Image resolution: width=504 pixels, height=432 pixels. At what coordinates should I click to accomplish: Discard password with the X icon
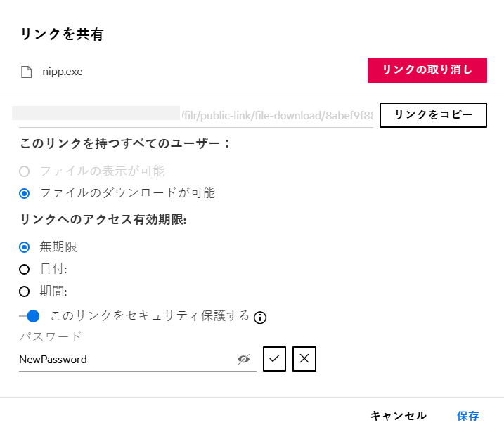click(304, 359)
